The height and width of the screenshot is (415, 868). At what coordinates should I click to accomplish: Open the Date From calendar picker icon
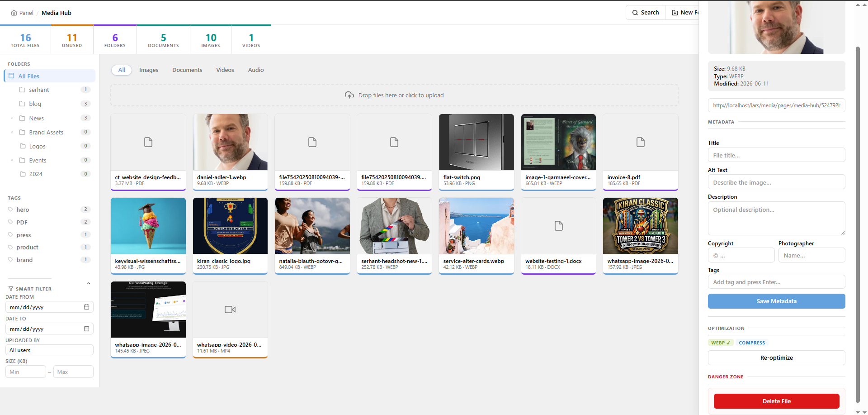(86, 307)
